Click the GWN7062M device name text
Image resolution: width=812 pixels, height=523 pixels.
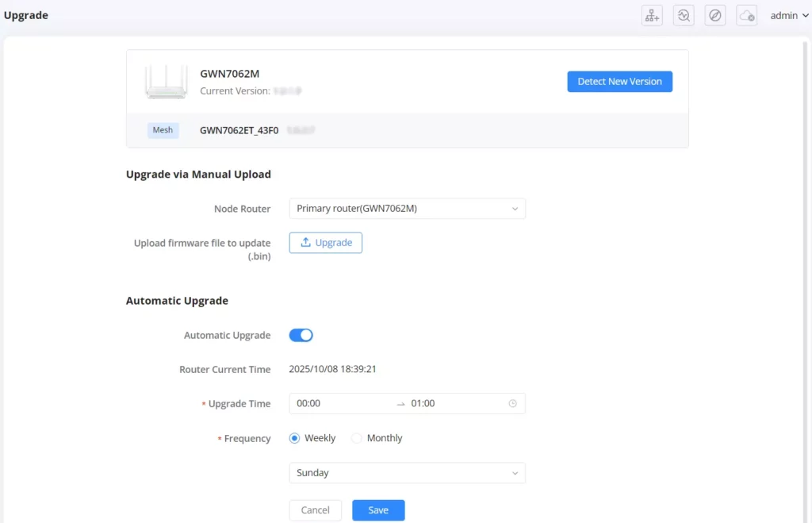click(230, 74)
